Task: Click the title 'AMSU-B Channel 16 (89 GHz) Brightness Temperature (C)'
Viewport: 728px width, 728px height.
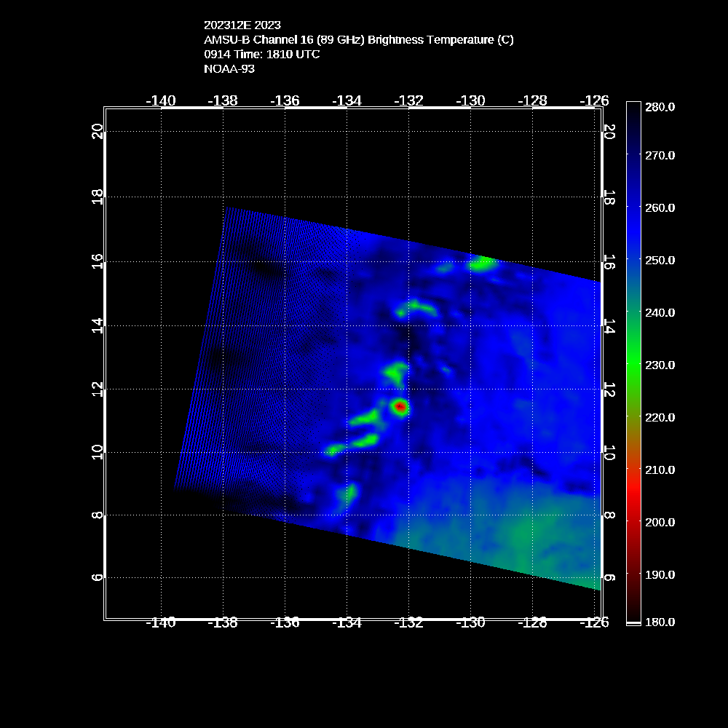Action: (x=359, y=40)
